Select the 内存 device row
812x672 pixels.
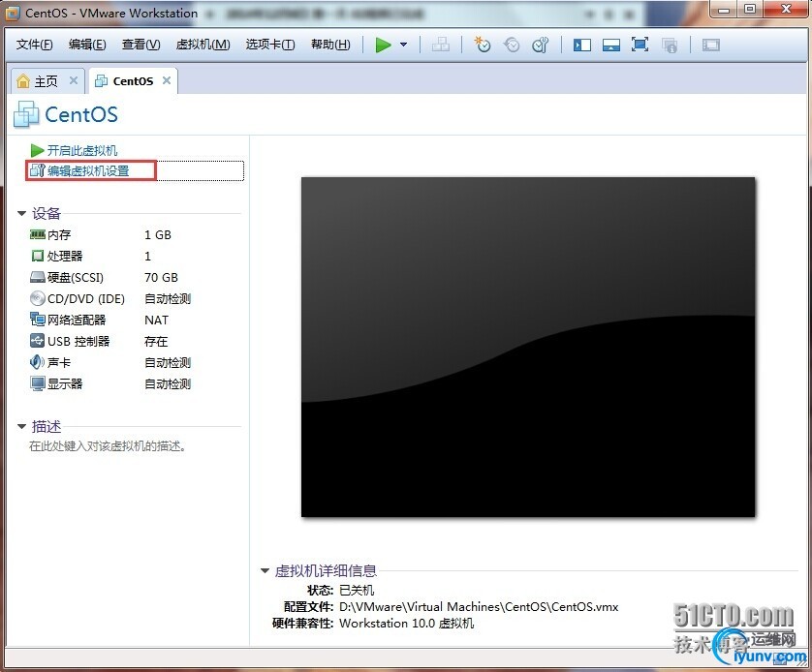tap(134, 235)
